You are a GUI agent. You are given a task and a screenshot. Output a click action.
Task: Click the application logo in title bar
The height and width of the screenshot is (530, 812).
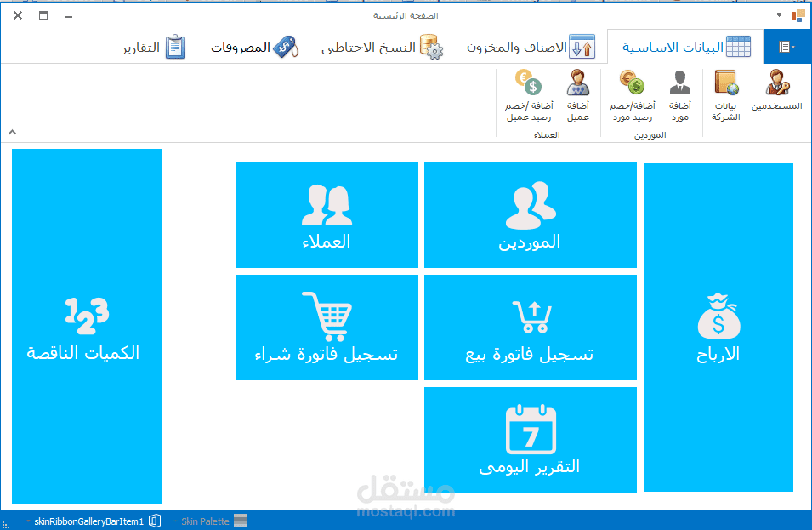[x=798, y=15]
